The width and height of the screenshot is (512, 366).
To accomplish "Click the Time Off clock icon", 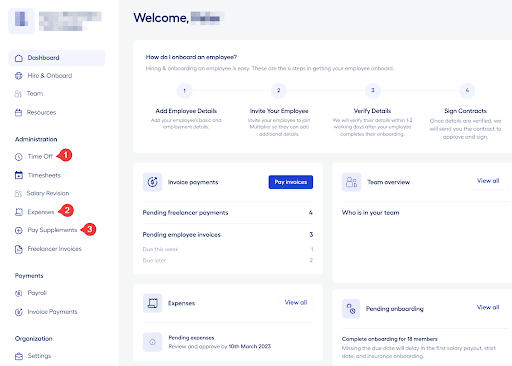I will (x=19, y=157).
